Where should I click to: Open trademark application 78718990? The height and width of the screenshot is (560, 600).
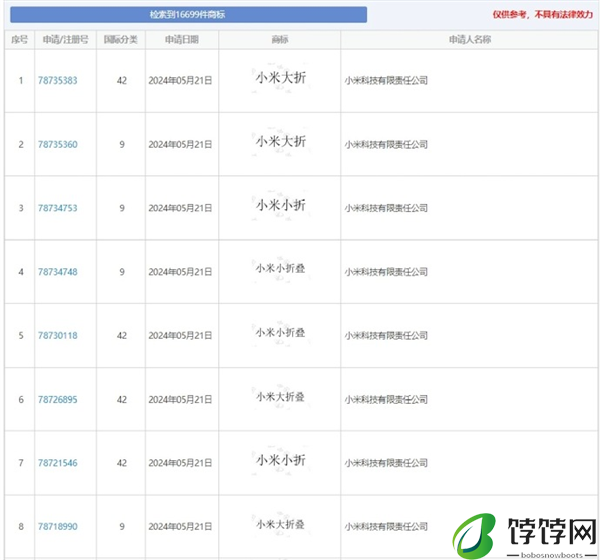[57, 526]
